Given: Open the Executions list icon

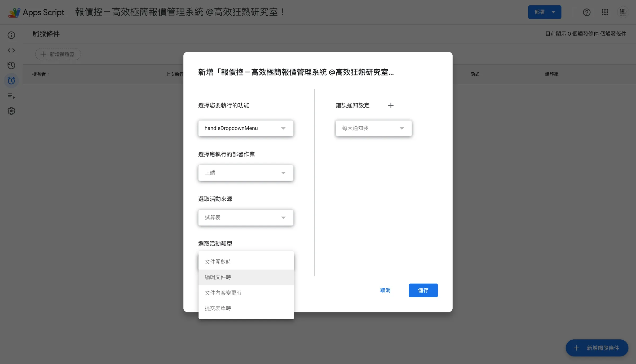Looking at the screenshot, I should (x=11, y=96).
